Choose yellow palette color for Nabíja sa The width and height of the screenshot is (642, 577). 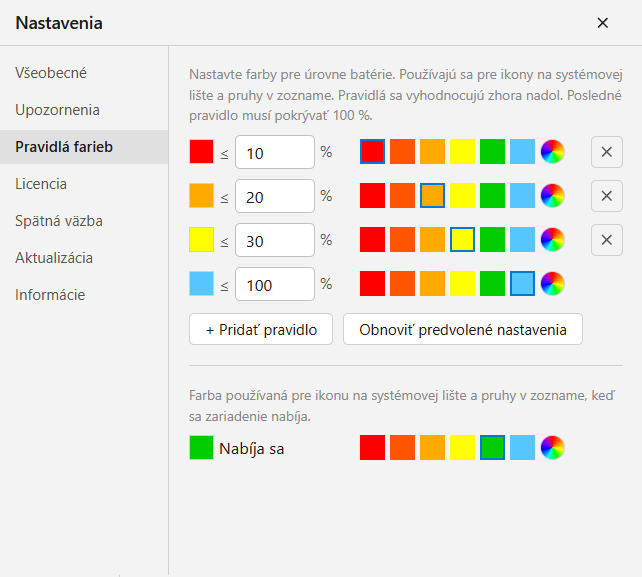462,448
